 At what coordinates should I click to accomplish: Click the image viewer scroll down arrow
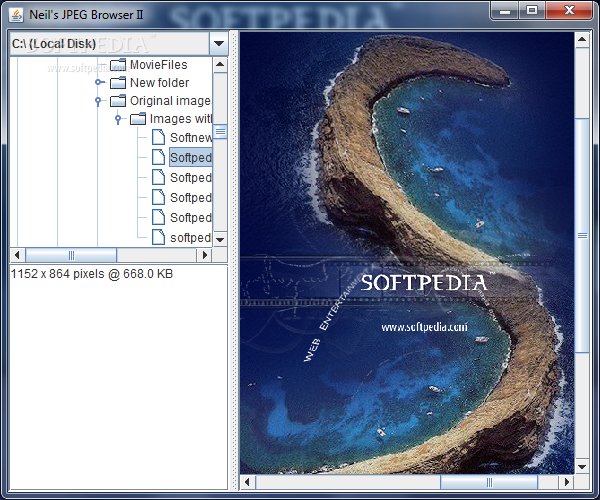[x=582, y=466]
